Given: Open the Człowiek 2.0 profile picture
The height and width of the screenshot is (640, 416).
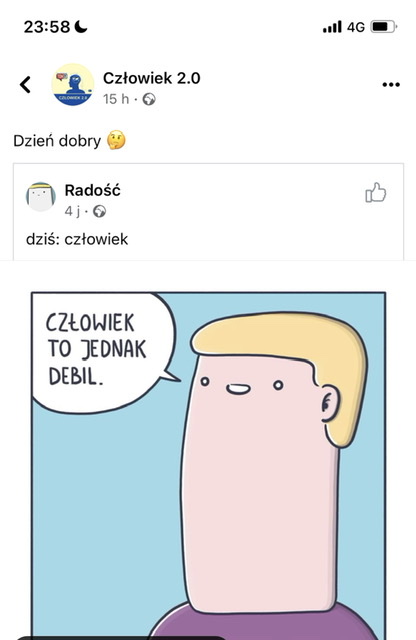Looking at the screenshot, I should click(x=73, y=85).
